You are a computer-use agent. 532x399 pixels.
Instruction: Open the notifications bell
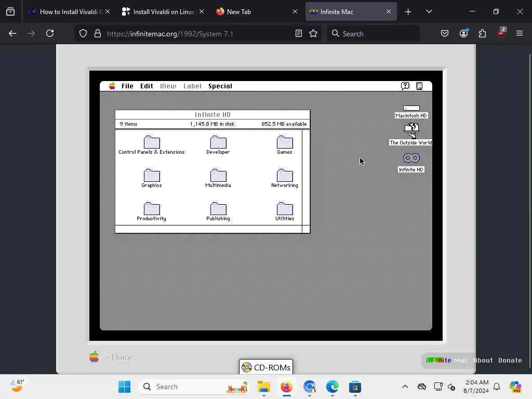(497, 387)
